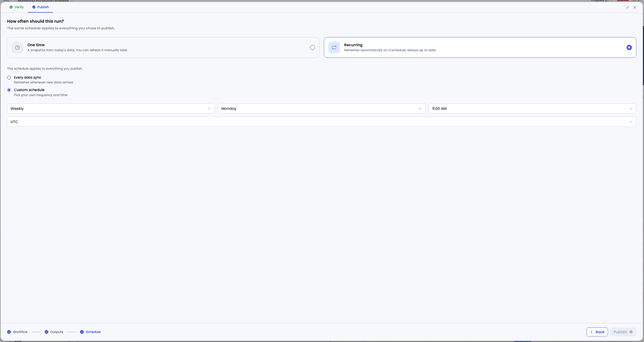Viewport: 644px width, 342px height.
Task: Open the 9:00 AM time dropdown
Action: point(533,109)
